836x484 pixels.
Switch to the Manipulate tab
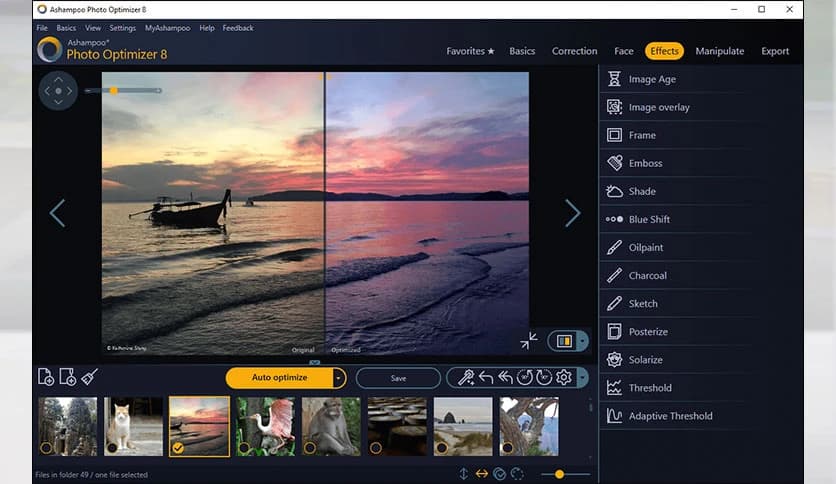tap(719, 51)
